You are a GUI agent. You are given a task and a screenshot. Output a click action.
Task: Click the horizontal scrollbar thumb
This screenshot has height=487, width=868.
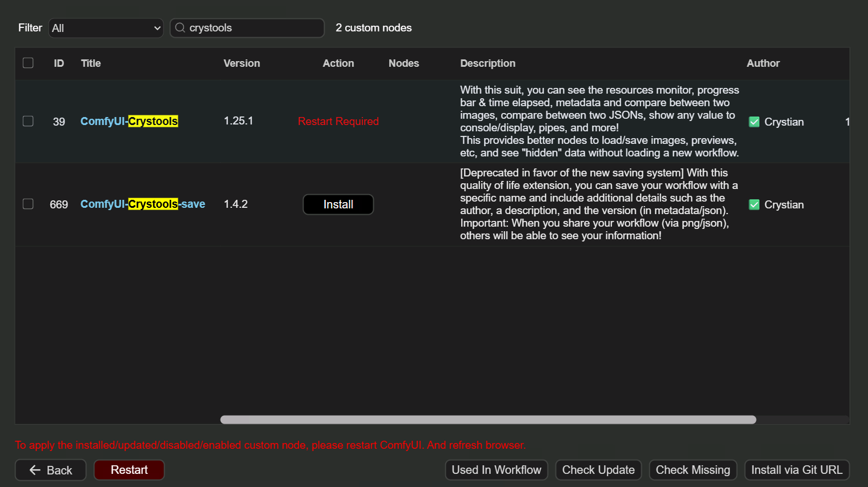(x=488, y=420)
